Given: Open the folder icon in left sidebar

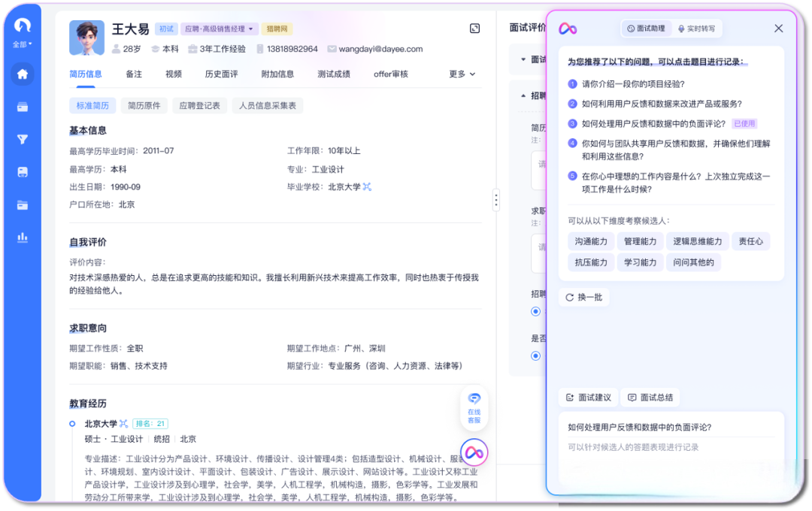Looking at the screenshot, I should tap(22, 205).
